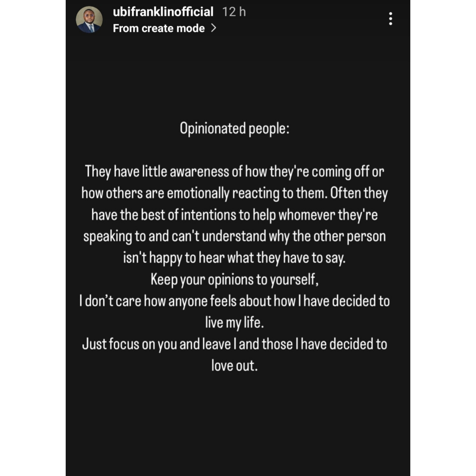Click the line how others are emotionally reacting

click(x=235, y=193)
